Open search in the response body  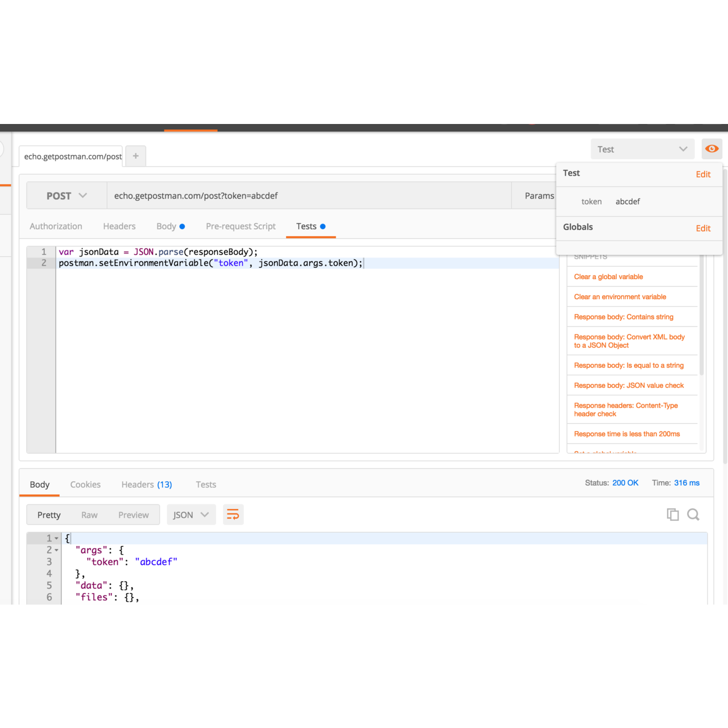(x=693, y=514)
